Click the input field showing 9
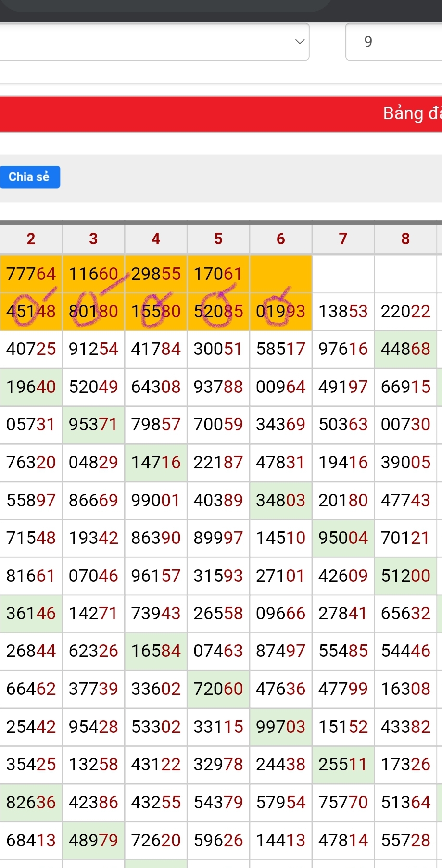This screenshot has height=868, width=442. pos(393,42)
